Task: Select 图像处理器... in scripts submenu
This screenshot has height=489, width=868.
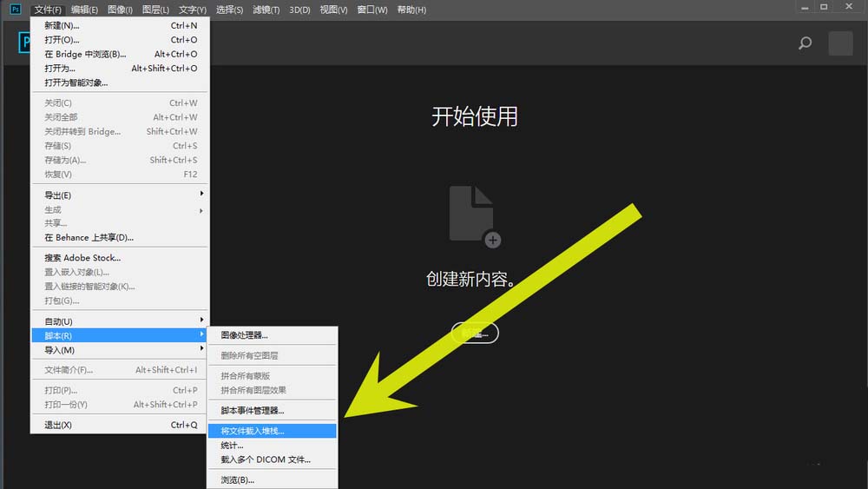Action: tap(272, 335)
